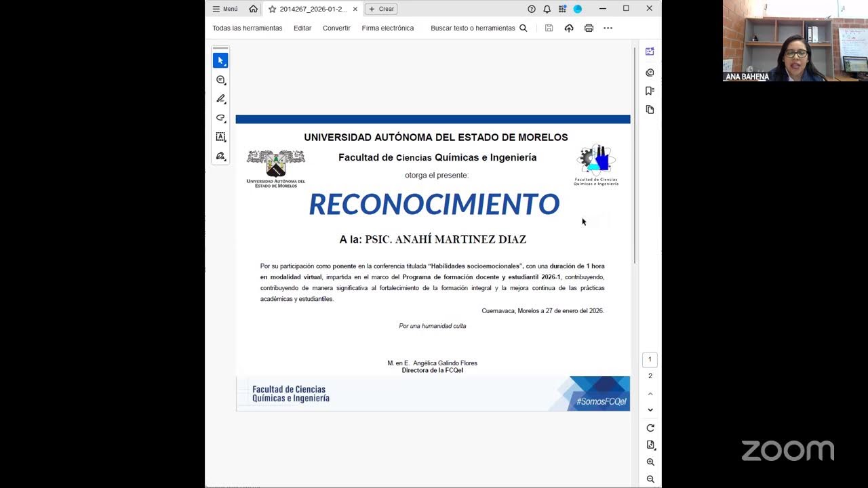Screen dimensions: 868x488
Task: Go to previous page up chevron
Action: pyautogui.click(x=650, y=394)
